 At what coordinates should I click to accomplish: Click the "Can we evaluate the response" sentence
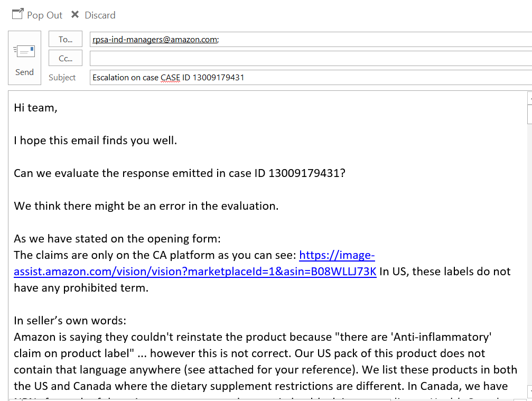pyautogui.click(x=180, y=173)
